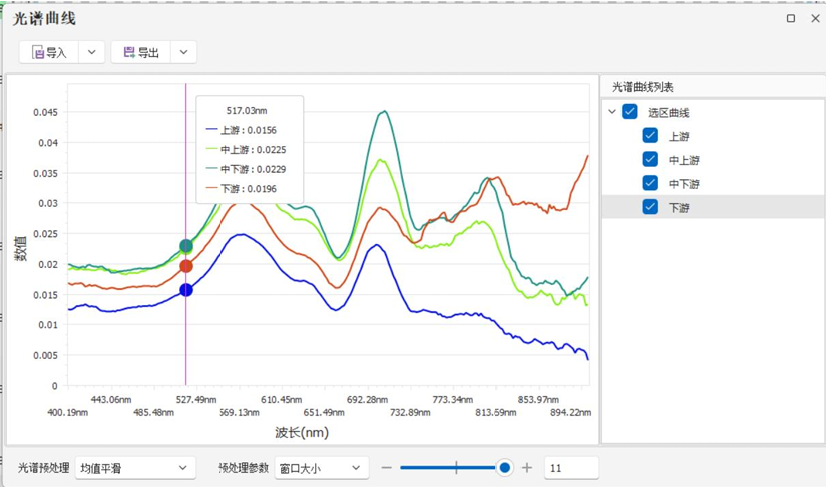Collapse the 选区曲线 tree node
The height and width of the screenshot is (487, 826).
[612, 112]
